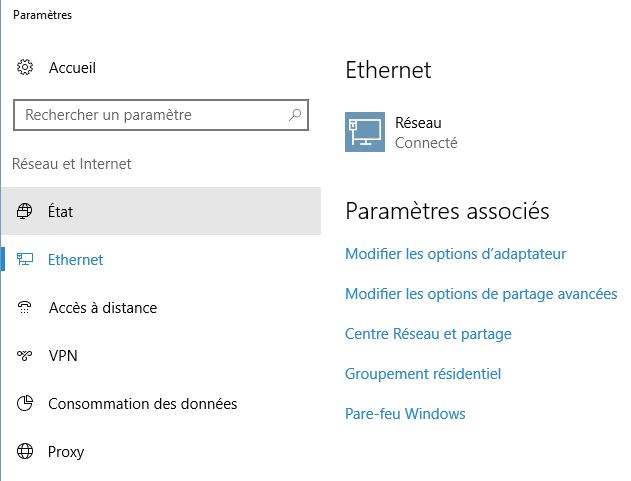The image size is (631, 481).
Task: Select the Ethernet sidebar entry
Action: [76, 260]
